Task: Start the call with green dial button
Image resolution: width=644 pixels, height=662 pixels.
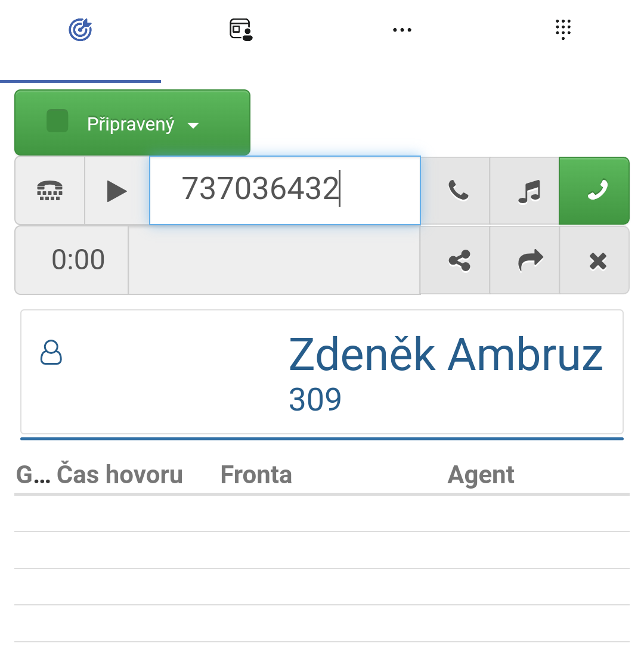Action: click(594, 191)
